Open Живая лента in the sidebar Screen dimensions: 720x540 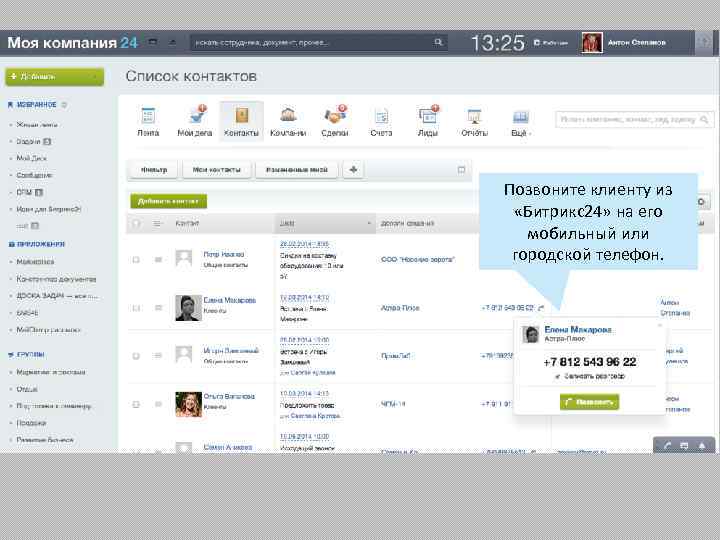(37, 124)
